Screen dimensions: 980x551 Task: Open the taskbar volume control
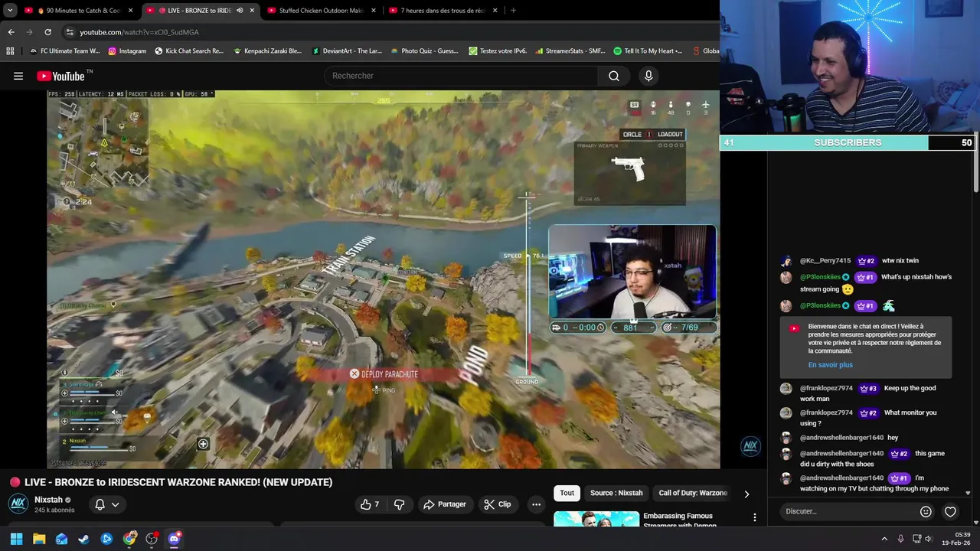coord(929,539)
